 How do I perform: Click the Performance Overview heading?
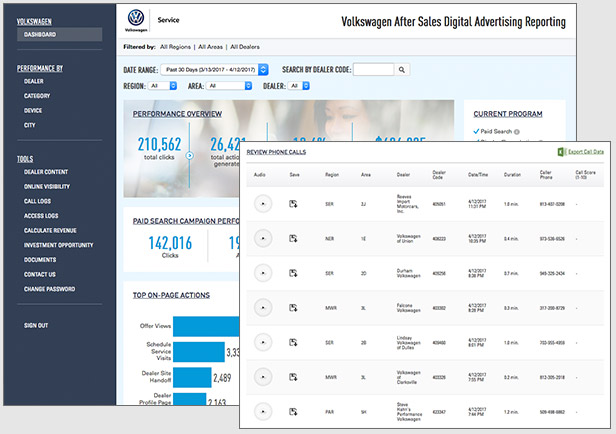pyautogui.click(x=177, y=114)
